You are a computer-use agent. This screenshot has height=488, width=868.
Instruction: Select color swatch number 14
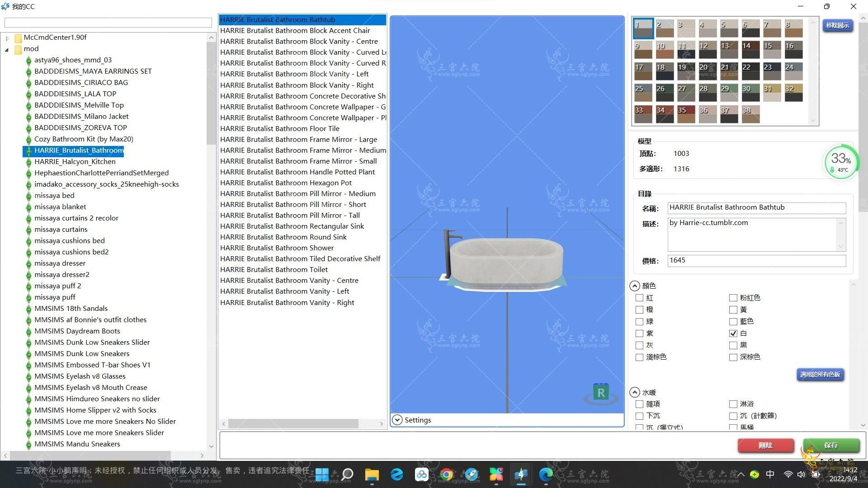point(750,50)
